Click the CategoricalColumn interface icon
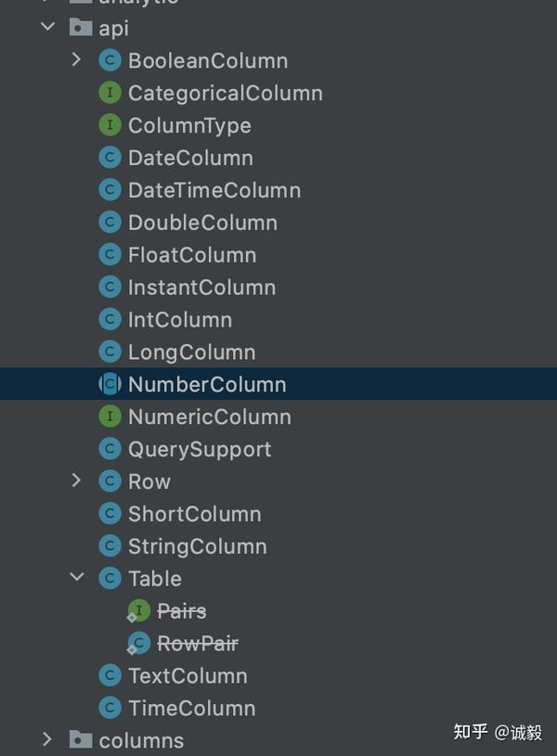The height and width of the screenshot is (756, 557). [x=110, y=93]
